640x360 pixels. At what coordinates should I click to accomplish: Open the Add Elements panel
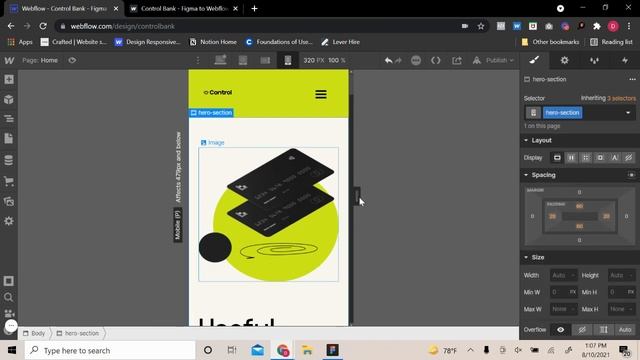[9, 80]
